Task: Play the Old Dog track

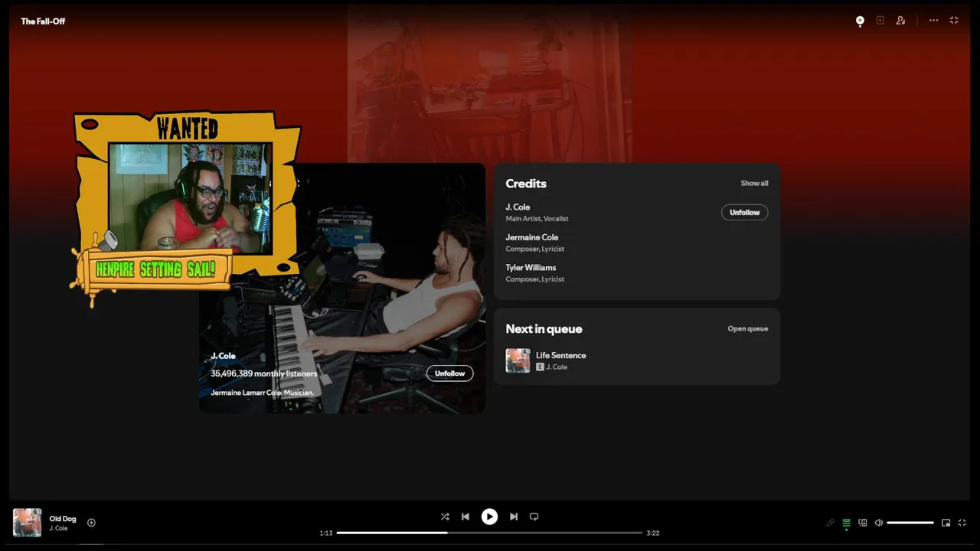Action: click(489, 517)
